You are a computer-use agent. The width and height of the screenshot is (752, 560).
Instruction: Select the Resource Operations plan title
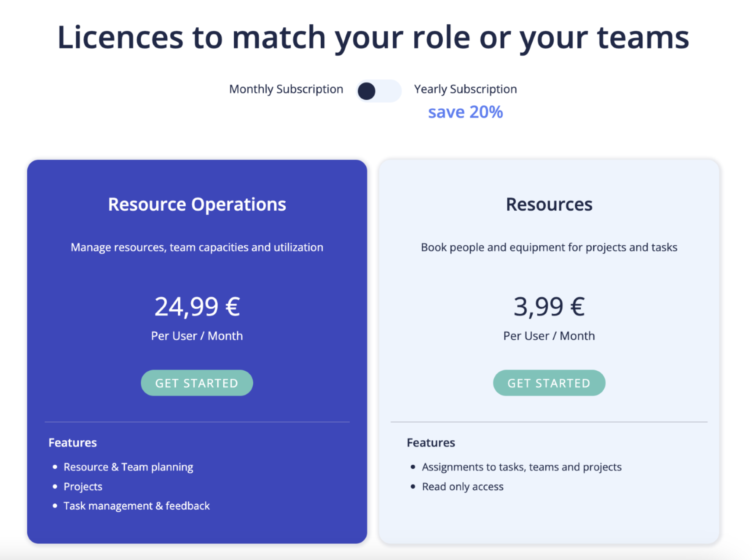click(197, 205)
